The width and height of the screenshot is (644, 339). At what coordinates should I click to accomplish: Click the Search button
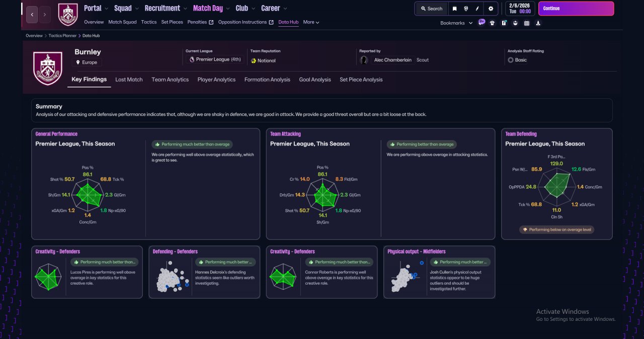[x=431, y=9]
